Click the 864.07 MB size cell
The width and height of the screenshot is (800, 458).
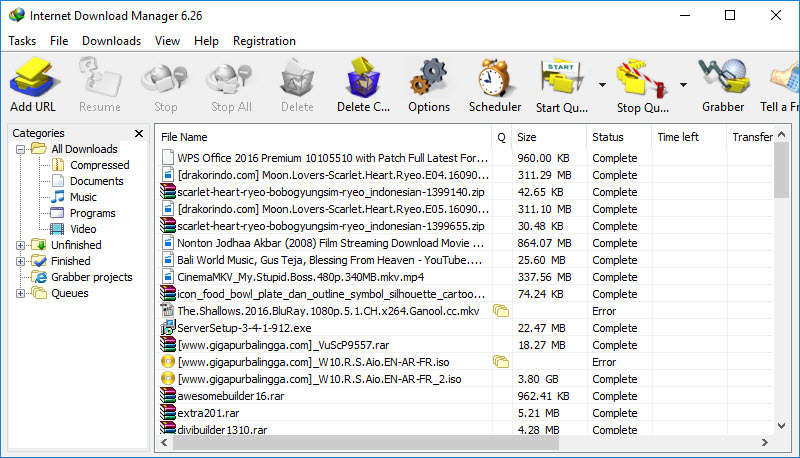pyautogui.click(x=544, y=243)
